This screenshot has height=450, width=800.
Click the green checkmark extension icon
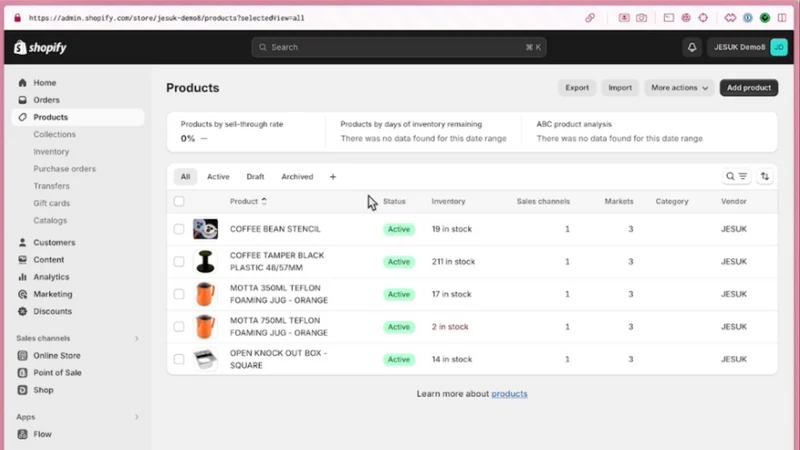click(x=765, y=18)
